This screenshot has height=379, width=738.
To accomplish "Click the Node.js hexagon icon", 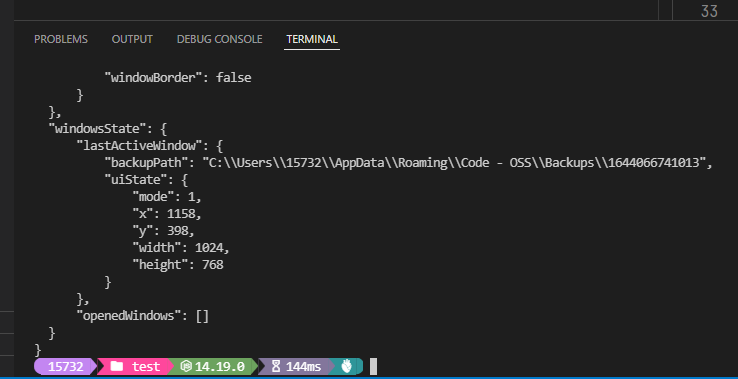I will (x=186, y=366).
